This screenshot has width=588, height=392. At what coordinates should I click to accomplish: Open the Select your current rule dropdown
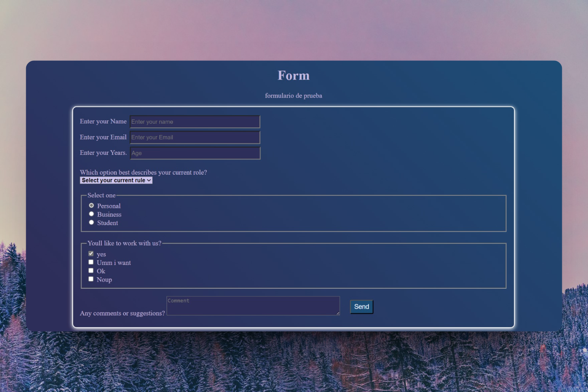coord(116,180)
